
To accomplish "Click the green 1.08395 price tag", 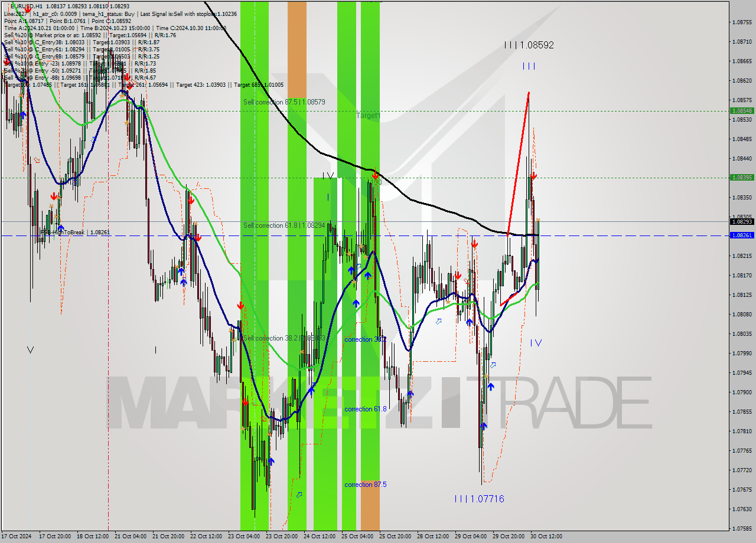I will click(742, 177).
